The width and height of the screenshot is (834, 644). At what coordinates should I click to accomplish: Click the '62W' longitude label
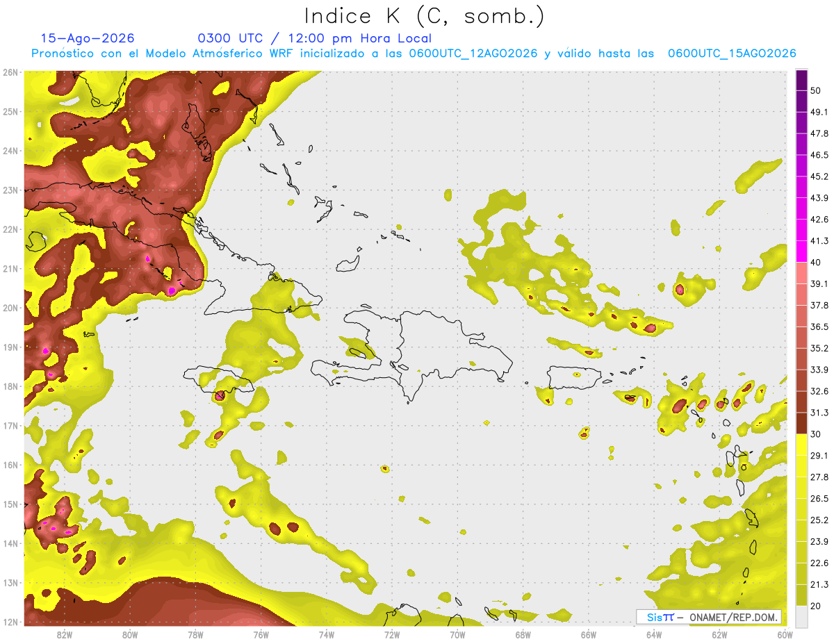point(719,634)
